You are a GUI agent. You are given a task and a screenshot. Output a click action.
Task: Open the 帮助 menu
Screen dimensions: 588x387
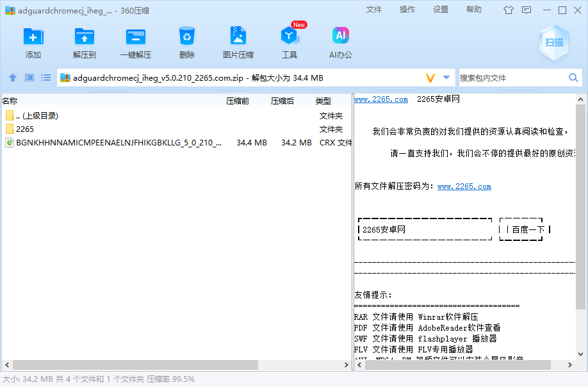473,10
